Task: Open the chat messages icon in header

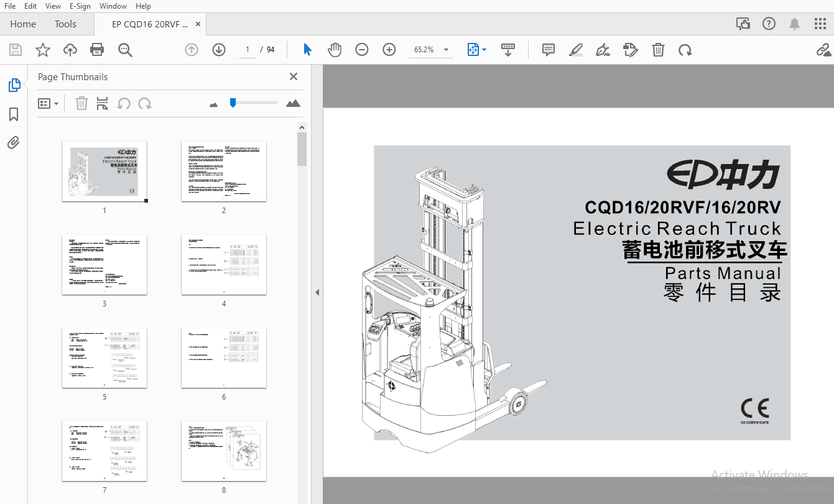Action: click(743, 24)
